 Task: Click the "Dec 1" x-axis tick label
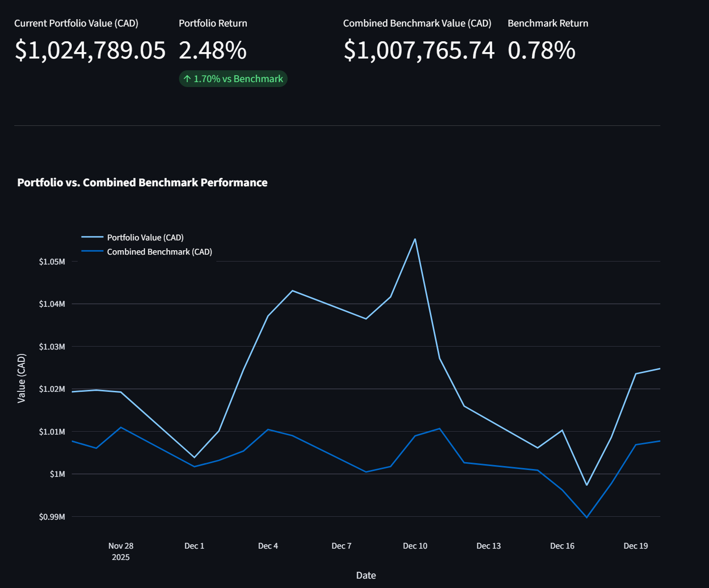194,546
